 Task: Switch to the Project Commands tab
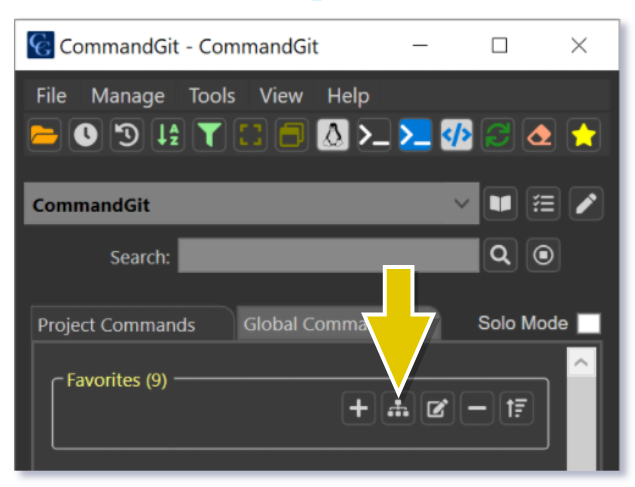pos(116,326)
